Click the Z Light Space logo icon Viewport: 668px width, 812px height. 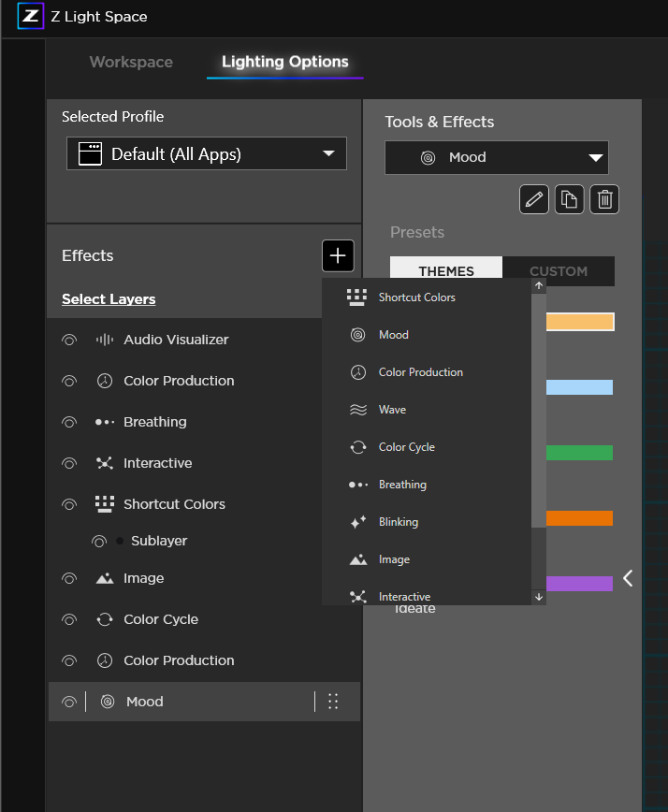point(30,16)
